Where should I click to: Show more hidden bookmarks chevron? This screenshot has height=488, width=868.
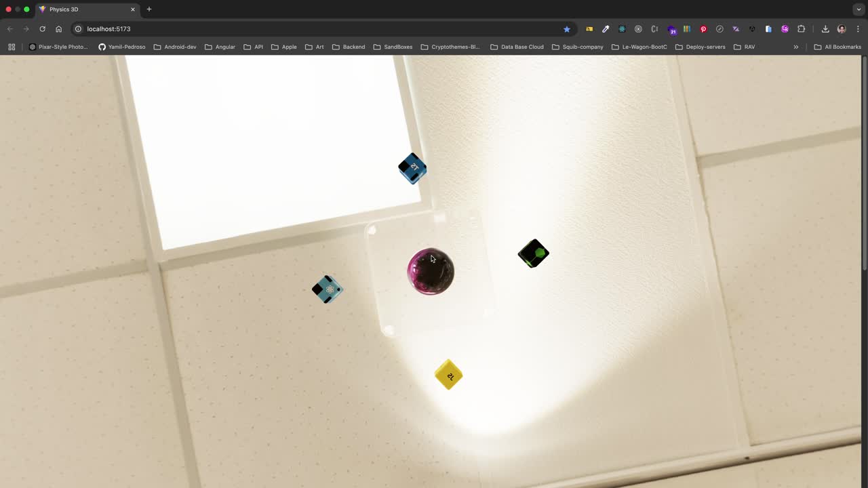click(x=796, y=47)
